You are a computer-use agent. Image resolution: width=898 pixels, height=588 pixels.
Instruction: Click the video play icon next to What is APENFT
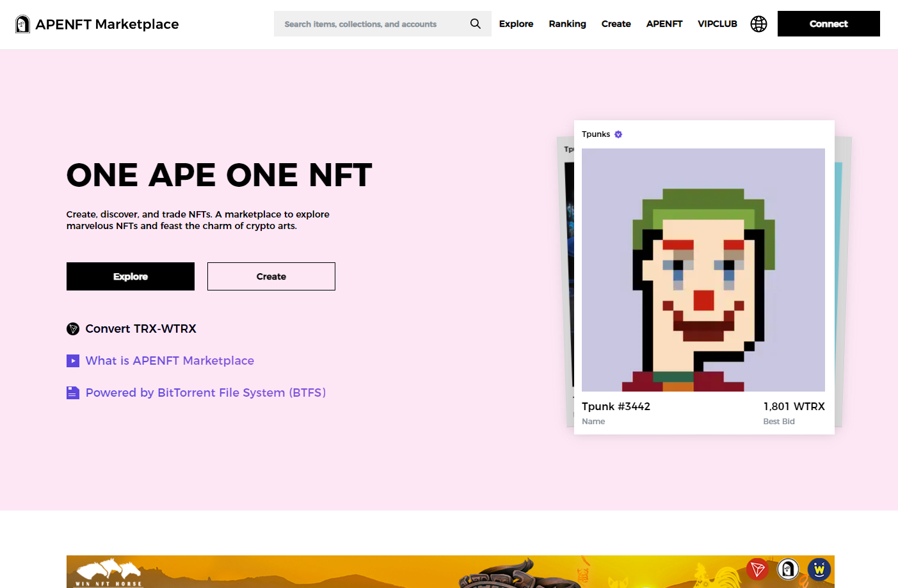[73, 361]
